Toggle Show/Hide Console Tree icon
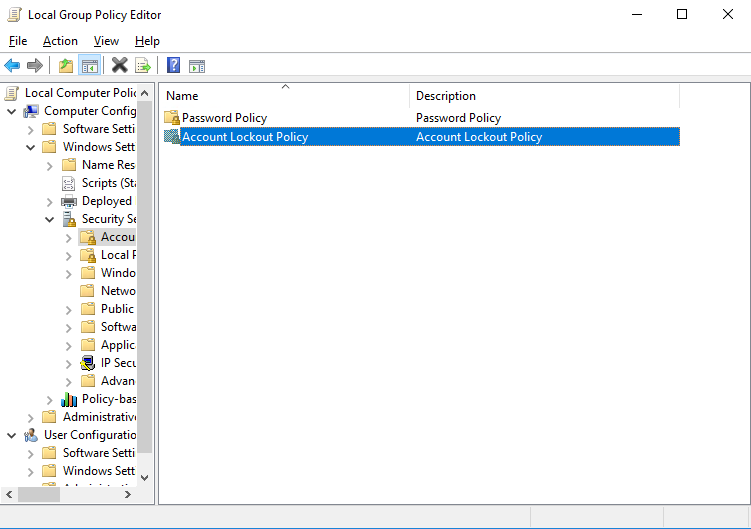Screen dimensions: 751x529 tap(89, 66)
